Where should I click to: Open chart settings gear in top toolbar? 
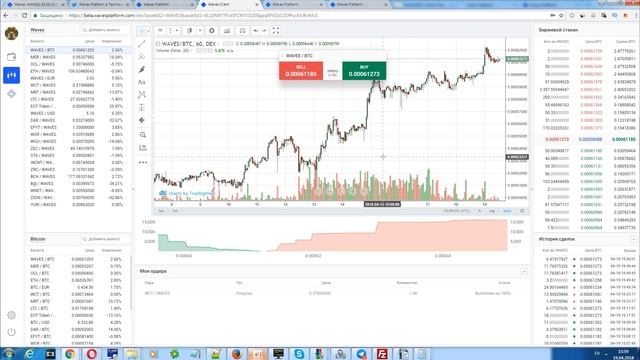click(x=212, y=31)
